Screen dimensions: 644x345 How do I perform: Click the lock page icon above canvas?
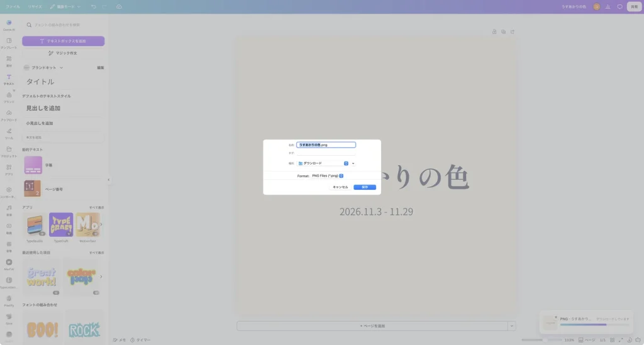pos(494,31)
